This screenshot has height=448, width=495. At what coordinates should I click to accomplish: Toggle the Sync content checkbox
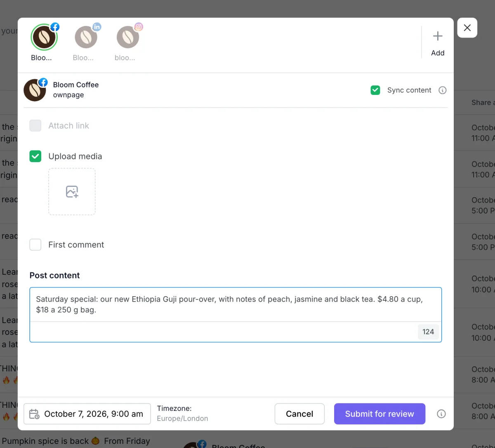[x=375, y=90]
